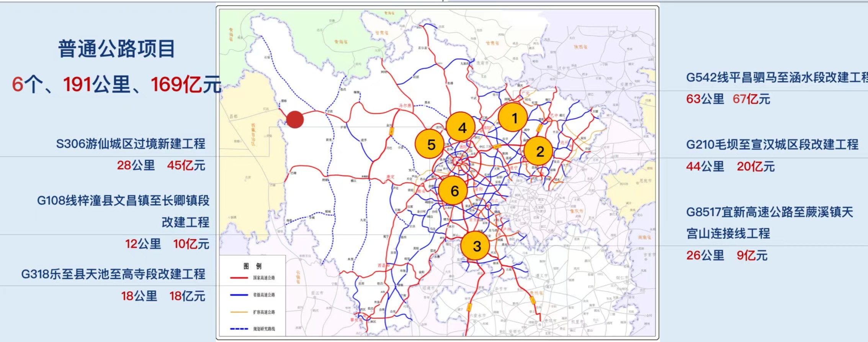This screenshot has height=342, width=868.
Task: Click the red dot on the map's west side
Action: (x=295, y=120)
